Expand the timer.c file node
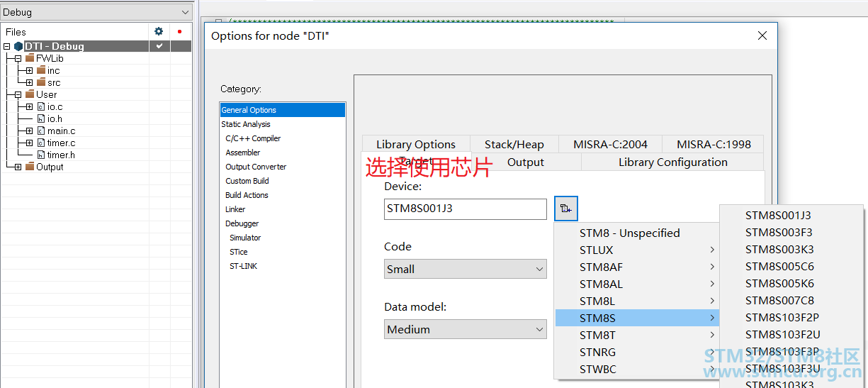 pyautogui.click(x=29, y=143)
